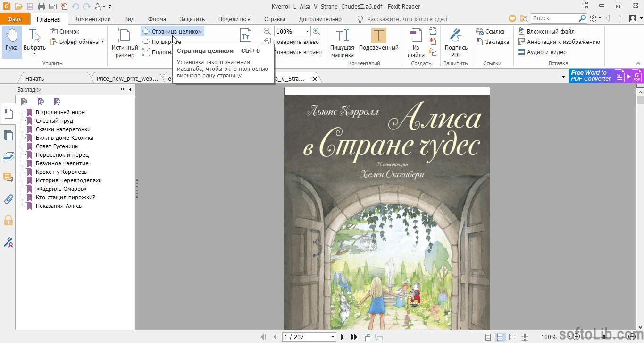Switch to the Дополнительно ribbon tab
644x343 pixels.
pyautogui.click(x=320, y=19)
